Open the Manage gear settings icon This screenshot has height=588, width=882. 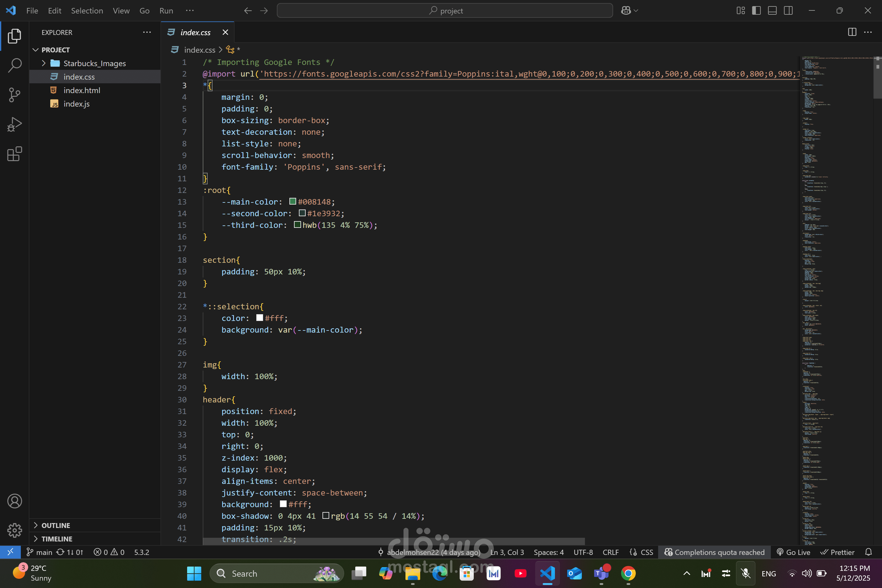coord(15,530)
